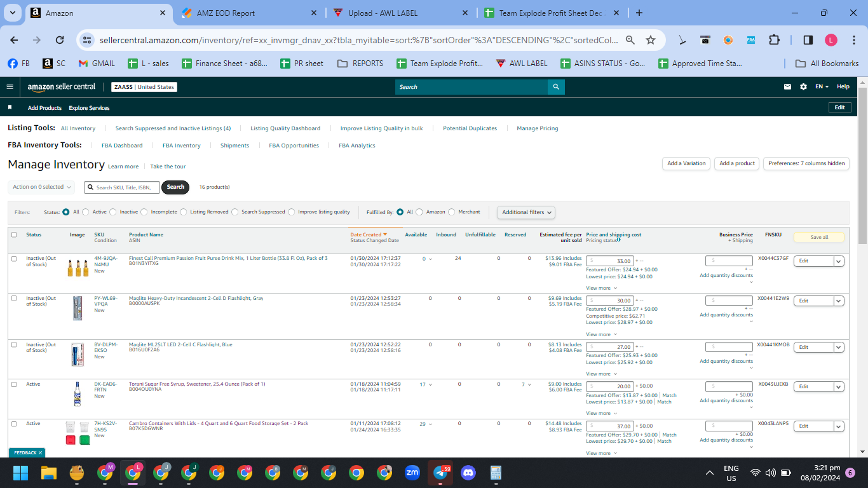
Task: Expand the Additional filters dropdown
Action: click(x=526, y=212)
